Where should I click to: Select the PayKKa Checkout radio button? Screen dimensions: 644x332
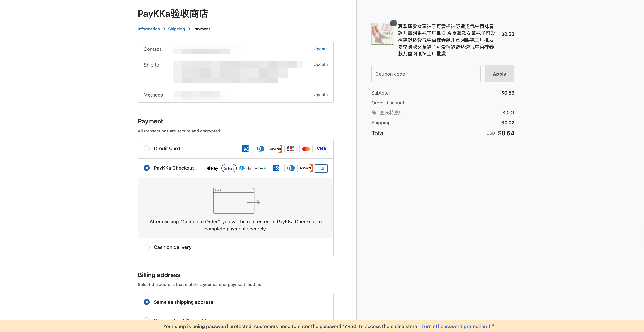coord(147,168)
